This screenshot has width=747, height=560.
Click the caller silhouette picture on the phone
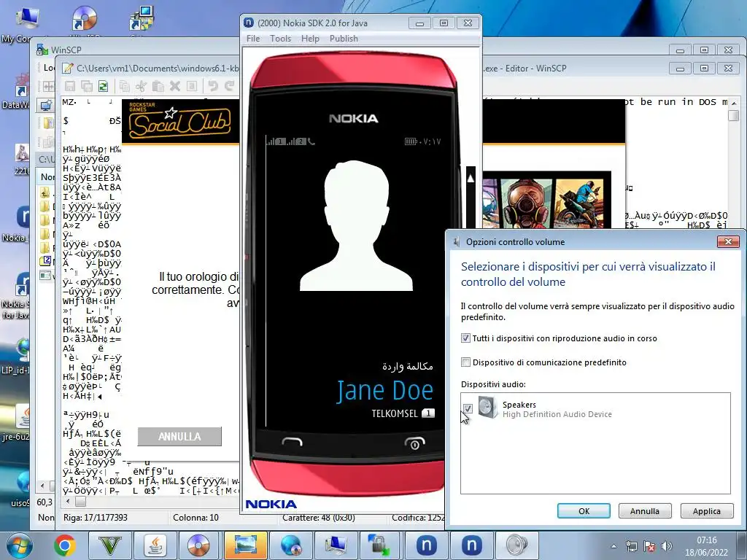pos(356,226)
